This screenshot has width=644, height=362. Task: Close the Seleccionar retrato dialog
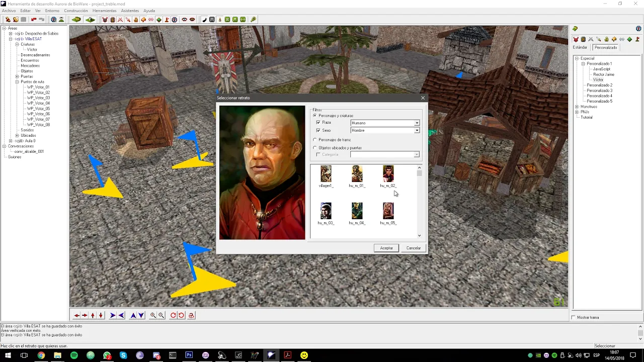(423, 98)
